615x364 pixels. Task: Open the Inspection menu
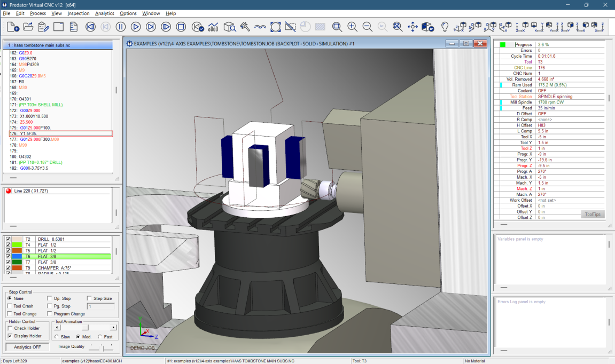[78, 13]
